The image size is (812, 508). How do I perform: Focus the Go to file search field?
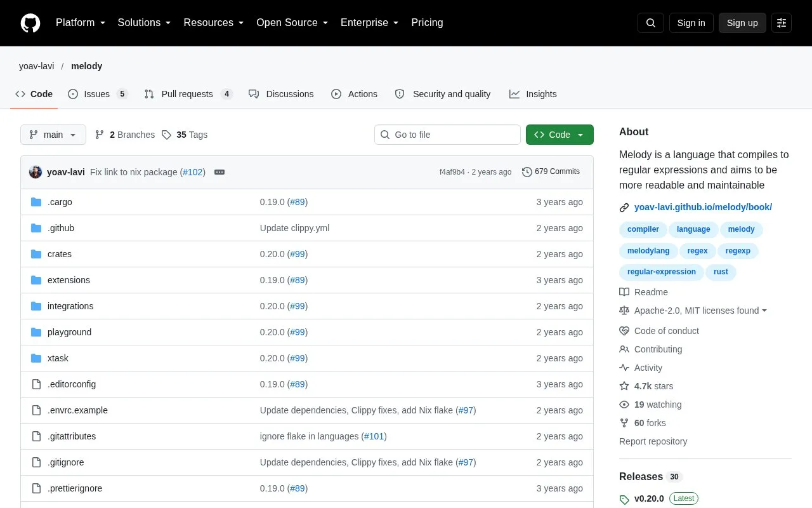point(447,135)
